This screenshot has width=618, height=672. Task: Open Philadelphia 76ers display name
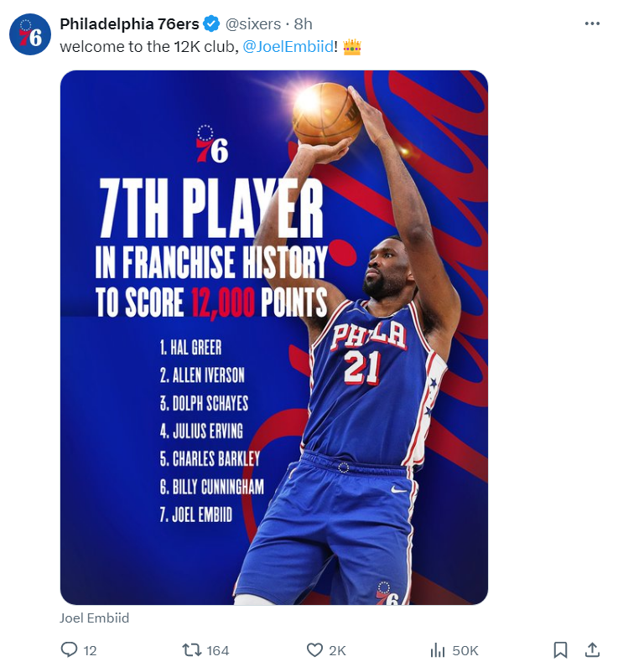click(x=129, y=24)
